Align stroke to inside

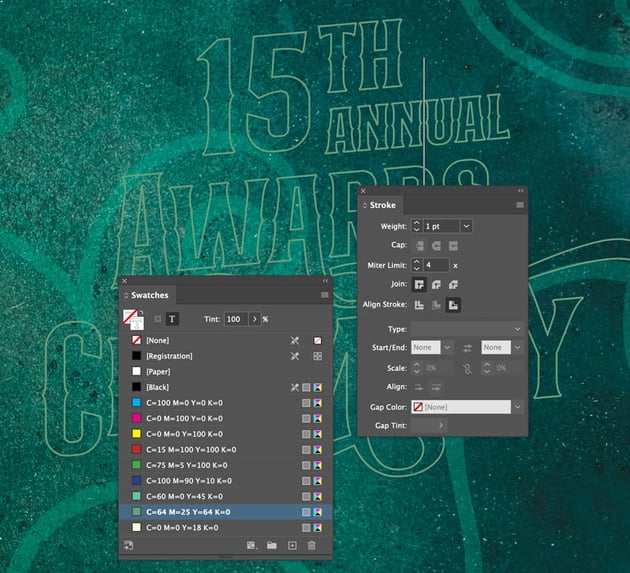coord(436,305)
